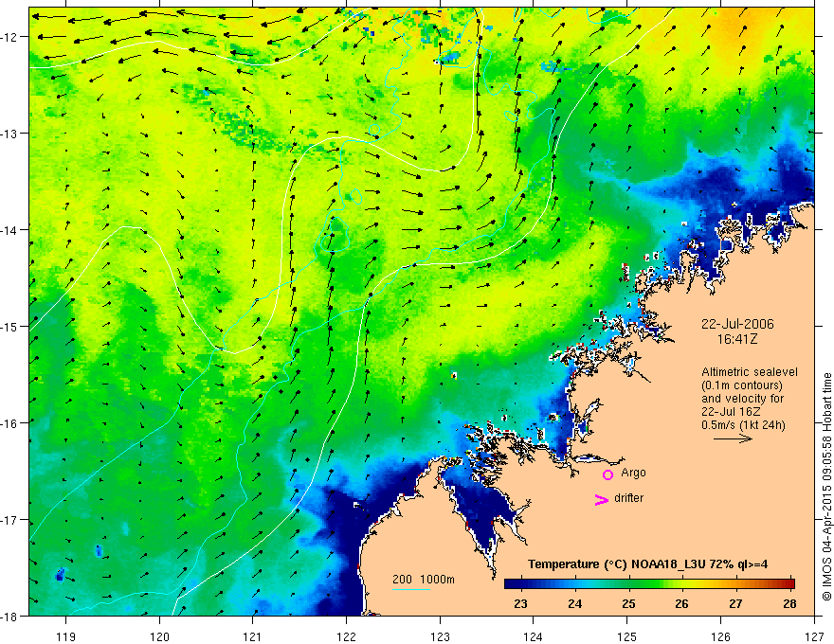The height and width of the screenshot is (644, 834).
Task: Click color bar value 26
Action: pyautogui.click(x=681, y=603)
